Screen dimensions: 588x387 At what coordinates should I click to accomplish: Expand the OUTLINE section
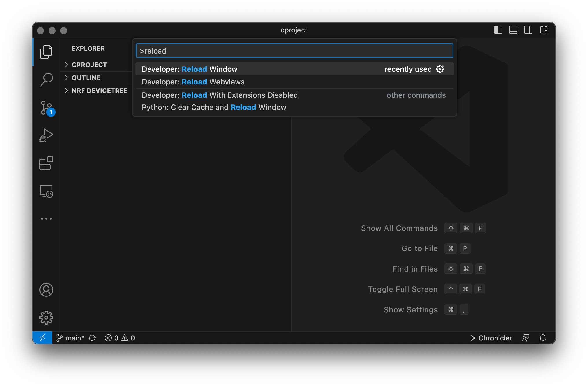[86, 78]
